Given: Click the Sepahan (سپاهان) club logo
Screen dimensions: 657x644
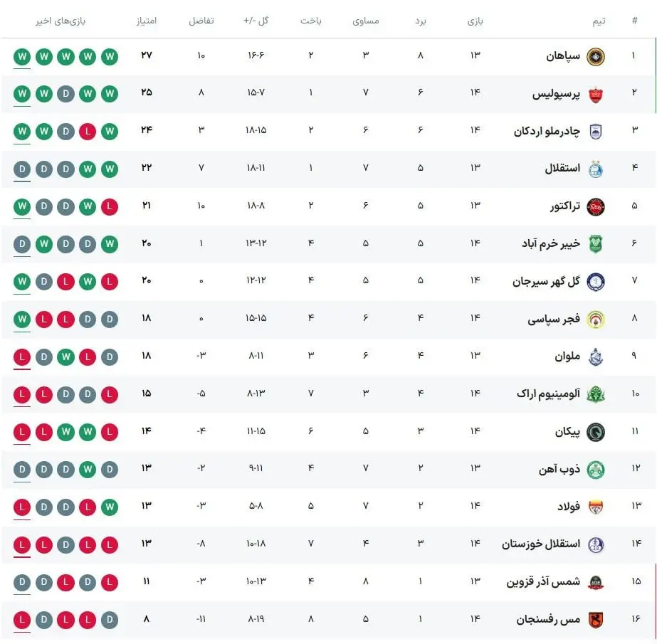Looking at the screenshot, I should click(595, 56).
